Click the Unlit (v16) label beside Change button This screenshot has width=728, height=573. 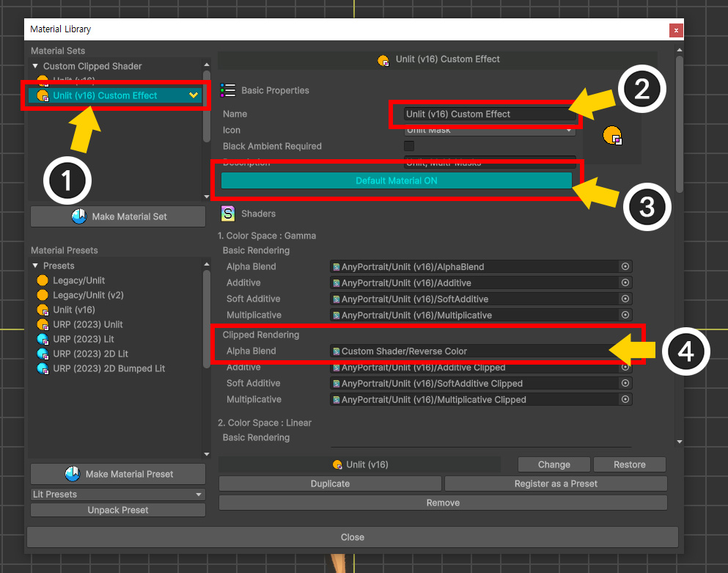click(367, 464)
